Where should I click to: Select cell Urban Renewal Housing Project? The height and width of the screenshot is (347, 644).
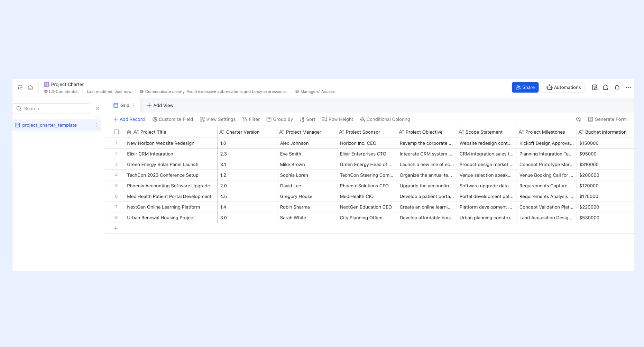(x=171, y=218)
